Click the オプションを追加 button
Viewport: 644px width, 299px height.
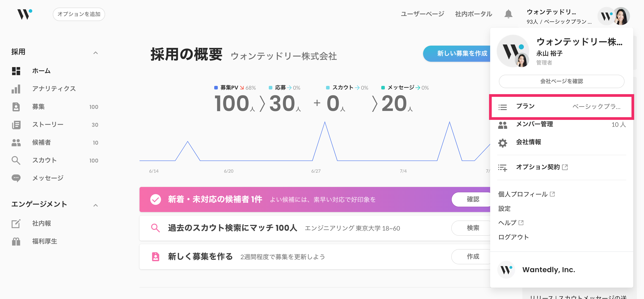[79, 14]
